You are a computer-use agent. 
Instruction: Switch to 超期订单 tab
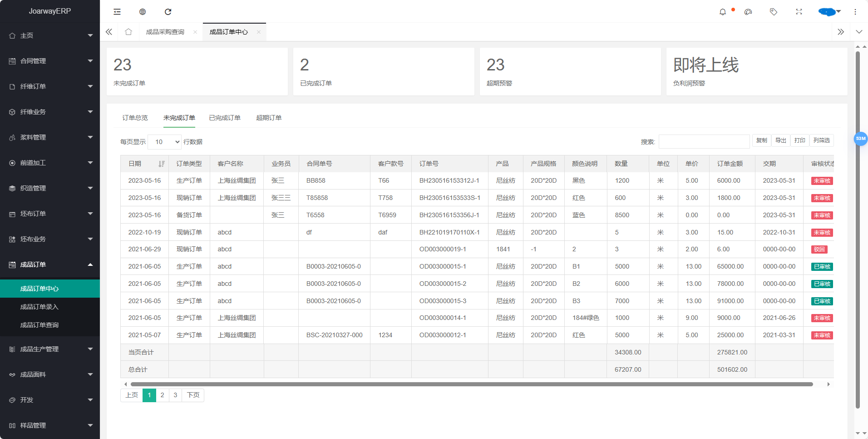pos(269,118)
